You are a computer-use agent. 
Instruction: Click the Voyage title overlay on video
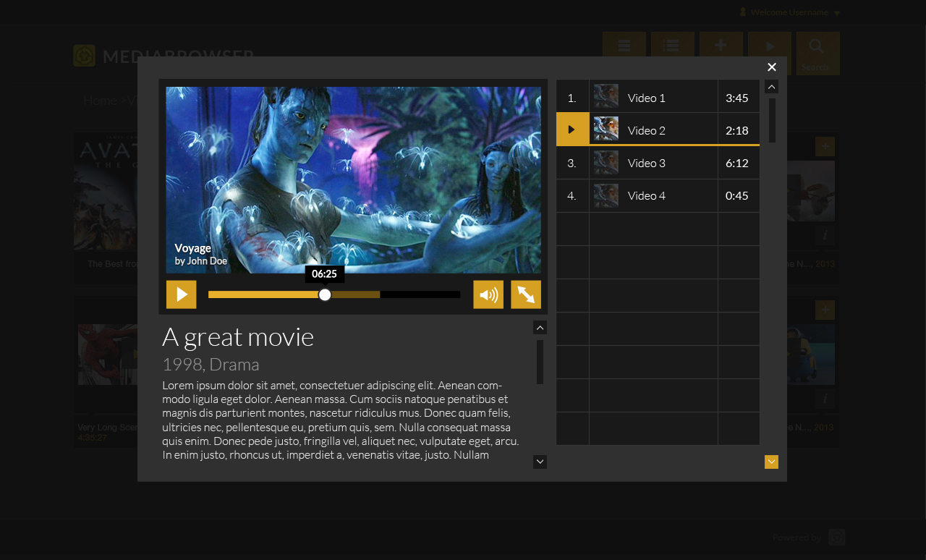[192, 248]
